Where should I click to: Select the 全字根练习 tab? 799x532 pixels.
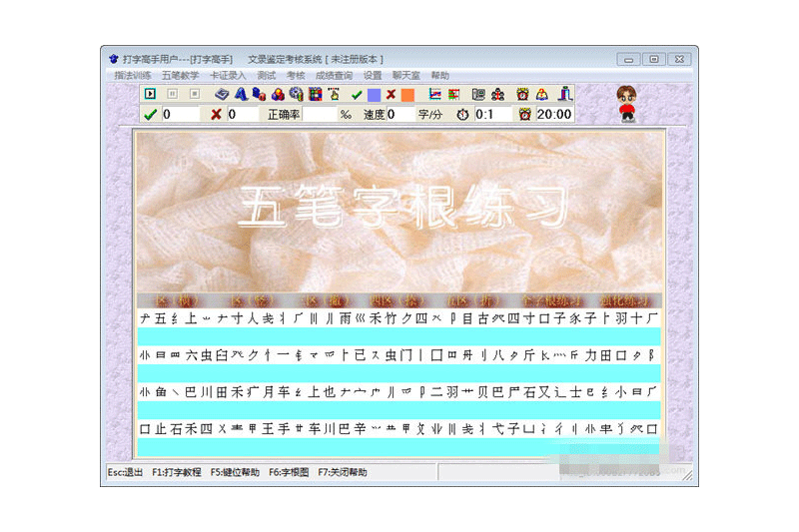[x=552, y=300]
